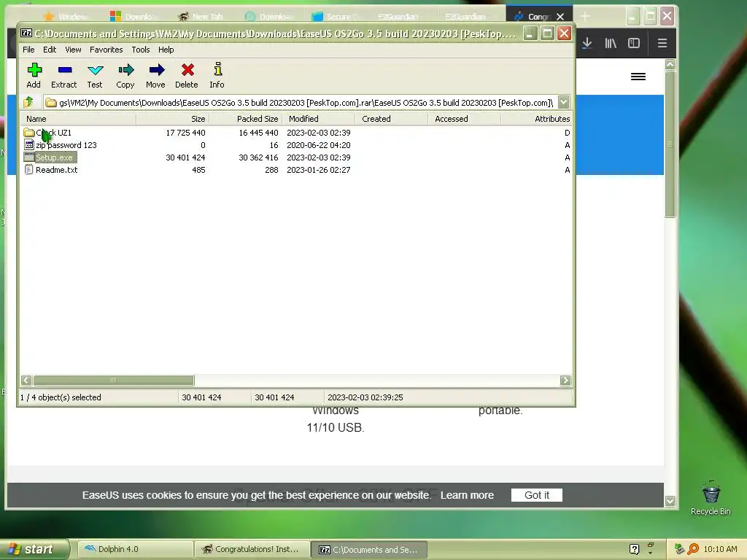Open the Recycle Bin desktop icon
747x560 pixels.
coord(711,498)
